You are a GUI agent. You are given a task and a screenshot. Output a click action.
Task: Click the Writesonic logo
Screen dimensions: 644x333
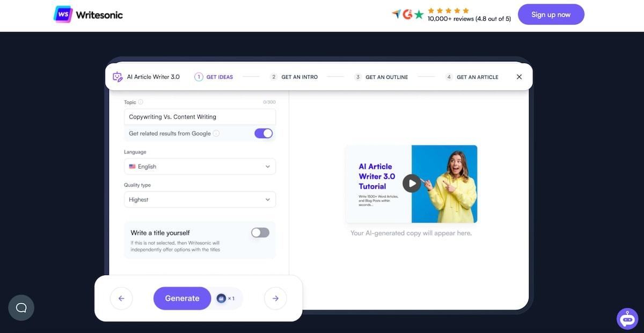pyautogui.click(x=88, y=15)
